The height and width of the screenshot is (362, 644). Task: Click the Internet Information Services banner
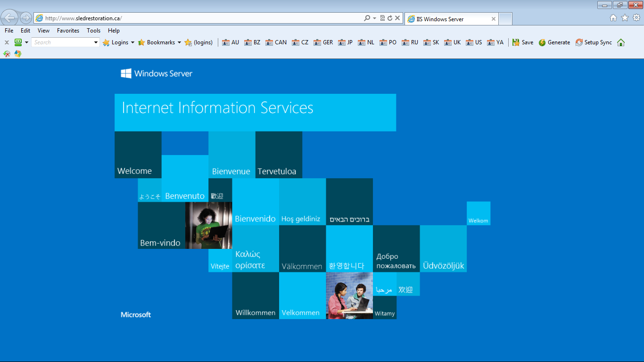point(255,112)
